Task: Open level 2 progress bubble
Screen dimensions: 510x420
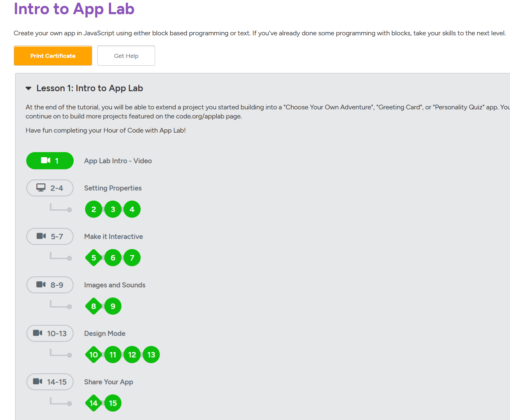Action: (x=94, y=209)
